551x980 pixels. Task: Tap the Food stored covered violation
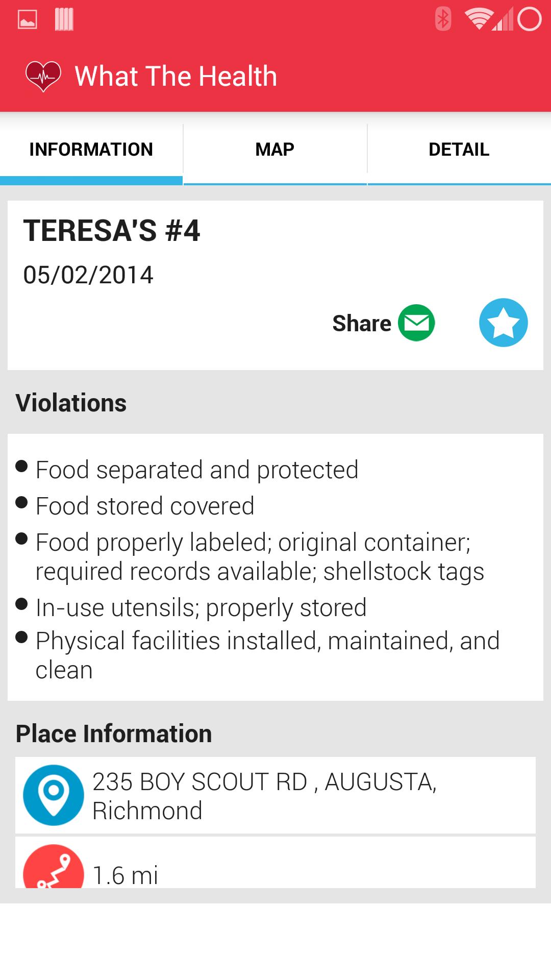click(x=145, y=506)
